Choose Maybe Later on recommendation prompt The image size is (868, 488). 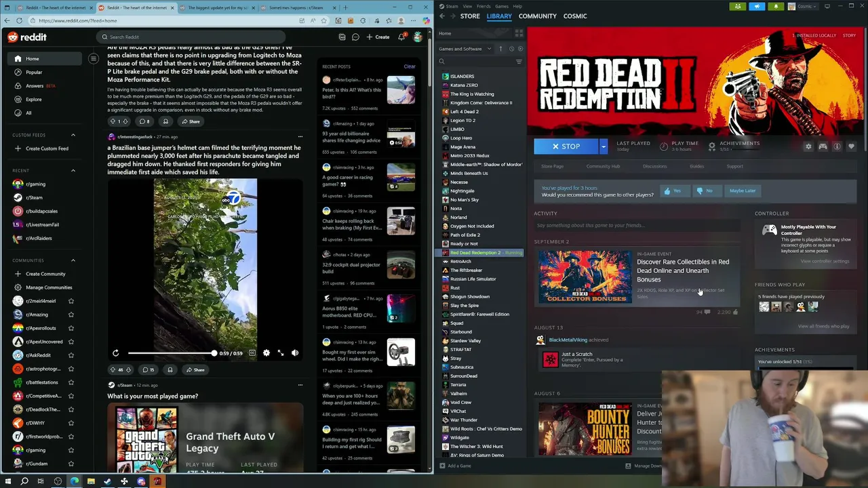click(742, 191)
